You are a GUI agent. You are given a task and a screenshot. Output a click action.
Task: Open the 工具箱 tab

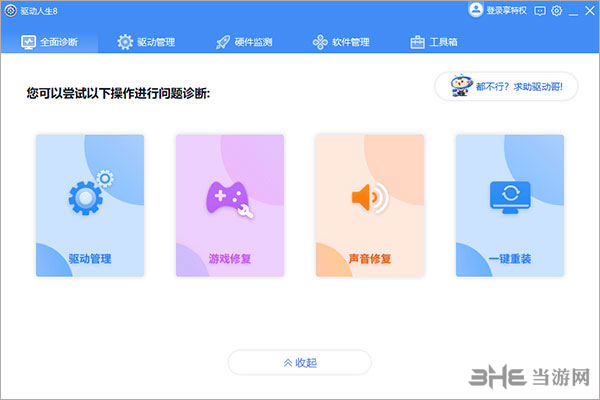tap(434, 42)
